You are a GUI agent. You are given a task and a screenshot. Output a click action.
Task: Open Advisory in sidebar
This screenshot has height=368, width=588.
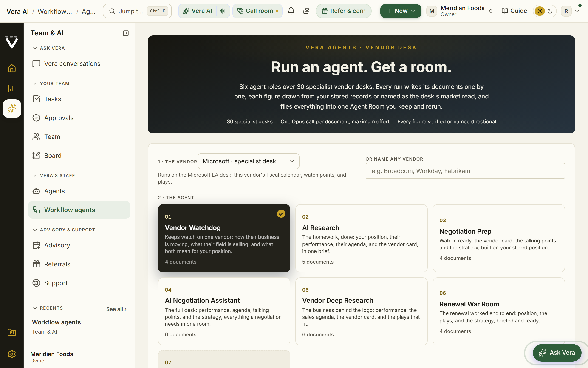point(79,245)
